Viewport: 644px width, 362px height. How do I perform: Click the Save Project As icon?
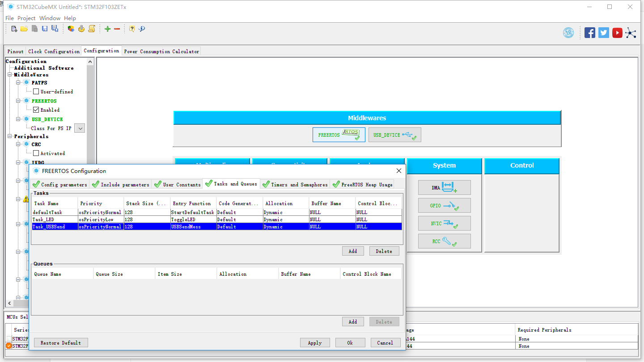tap(55, 29)
